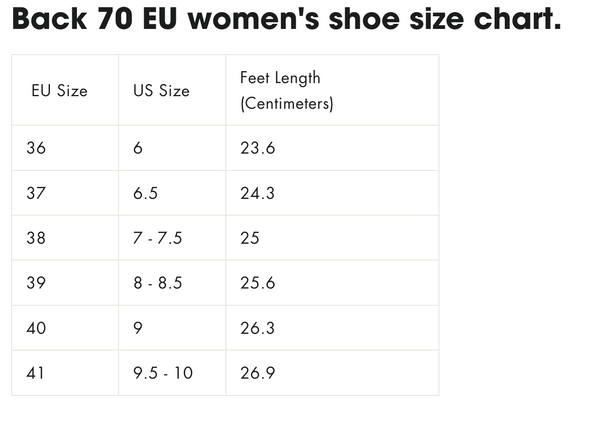Select the EU size 41 cell
This screenshot has height=423, width=600.
pos(37,373)
